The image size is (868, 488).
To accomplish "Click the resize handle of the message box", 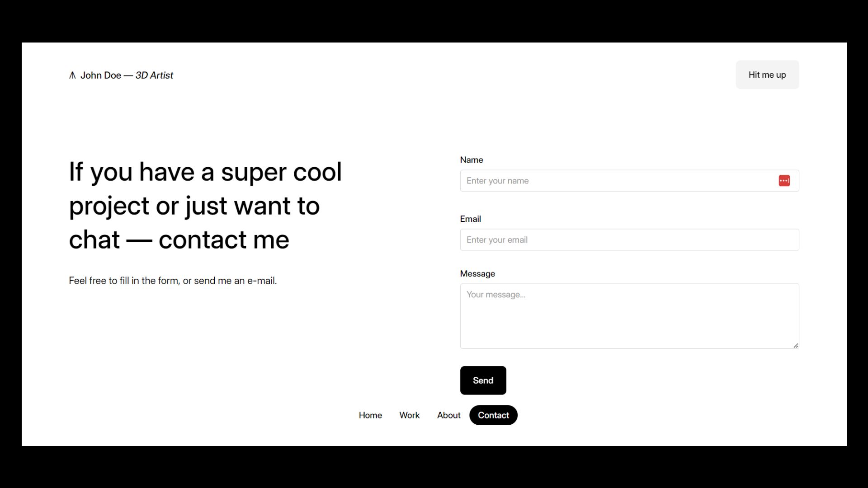I will tap(796, 345).
